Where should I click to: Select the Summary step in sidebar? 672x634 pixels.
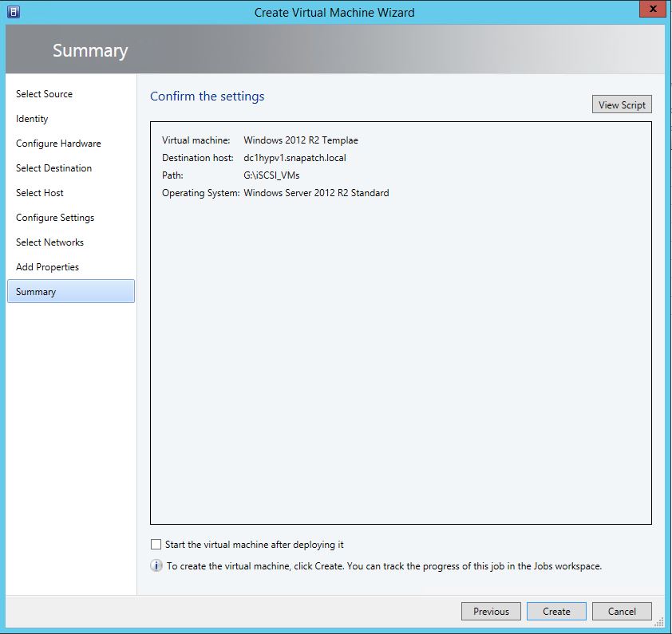tap(71, 291)
